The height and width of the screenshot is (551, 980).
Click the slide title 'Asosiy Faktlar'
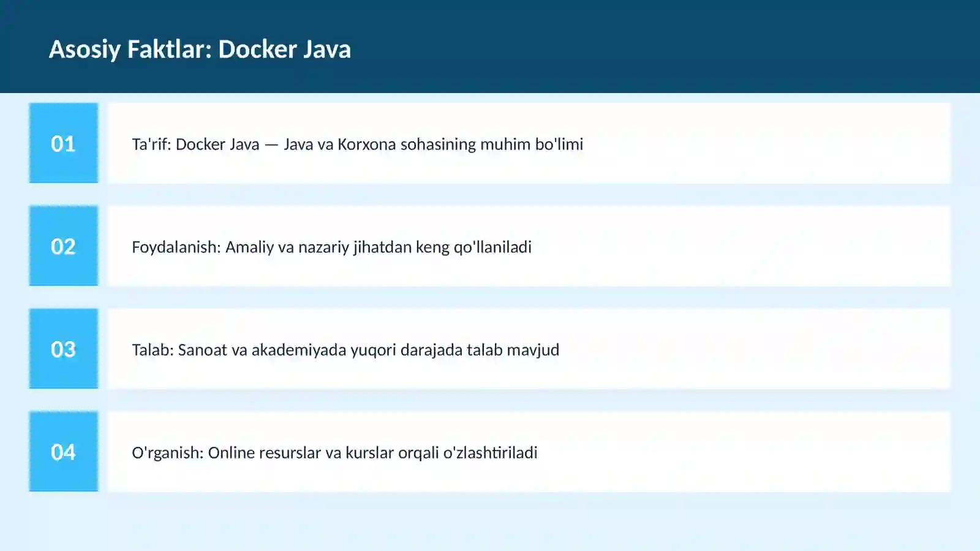pyautogui.click(x=130, y=50)
